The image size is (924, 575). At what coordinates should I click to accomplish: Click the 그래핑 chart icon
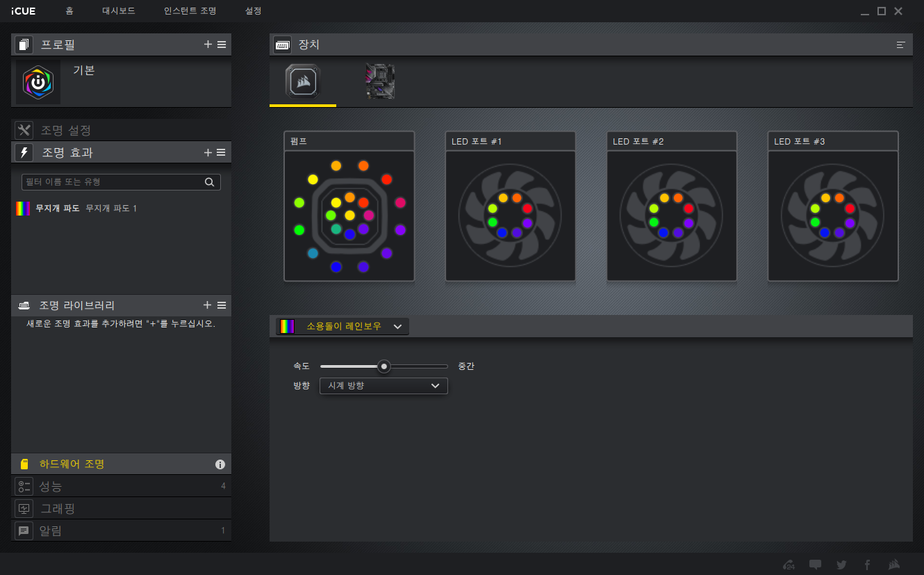[x=24, y=508]
